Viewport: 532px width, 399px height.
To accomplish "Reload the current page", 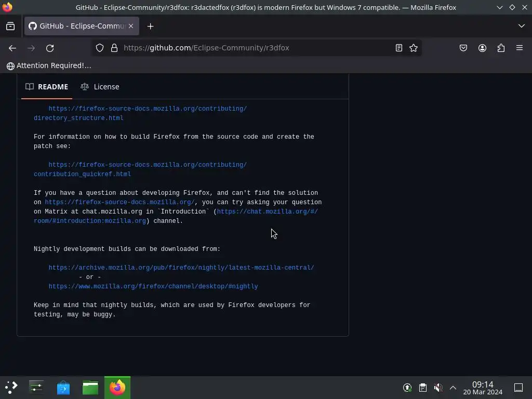I will pos(50,48).
